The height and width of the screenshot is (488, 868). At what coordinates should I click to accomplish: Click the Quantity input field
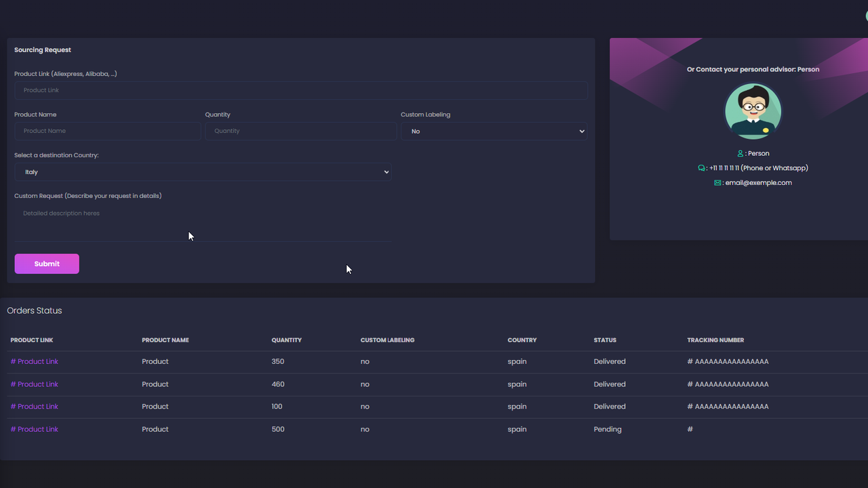pyautogui.click(x=300, y=131)
